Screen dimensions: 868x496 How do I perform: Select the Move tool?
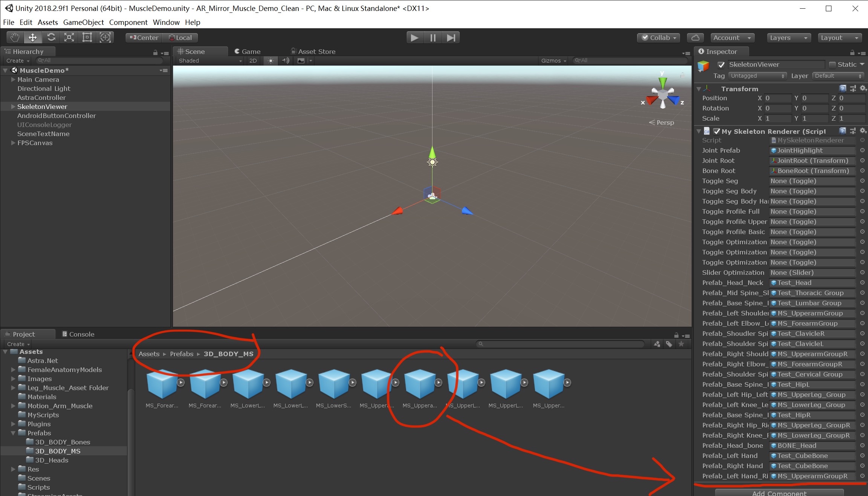32,37
